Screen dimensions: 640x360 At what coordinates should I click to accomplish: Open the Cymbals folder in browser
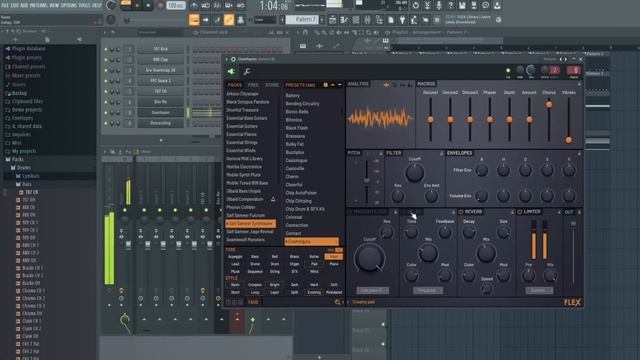(31, 176)
